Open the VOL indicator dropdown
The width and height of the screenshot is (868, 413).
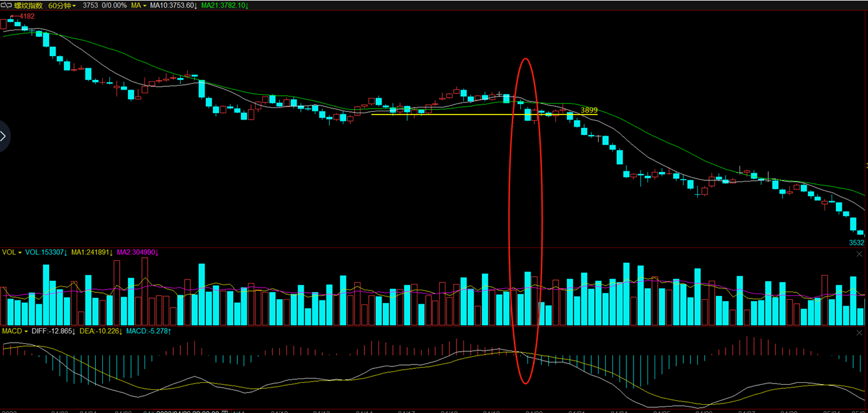tap(12, 253)
